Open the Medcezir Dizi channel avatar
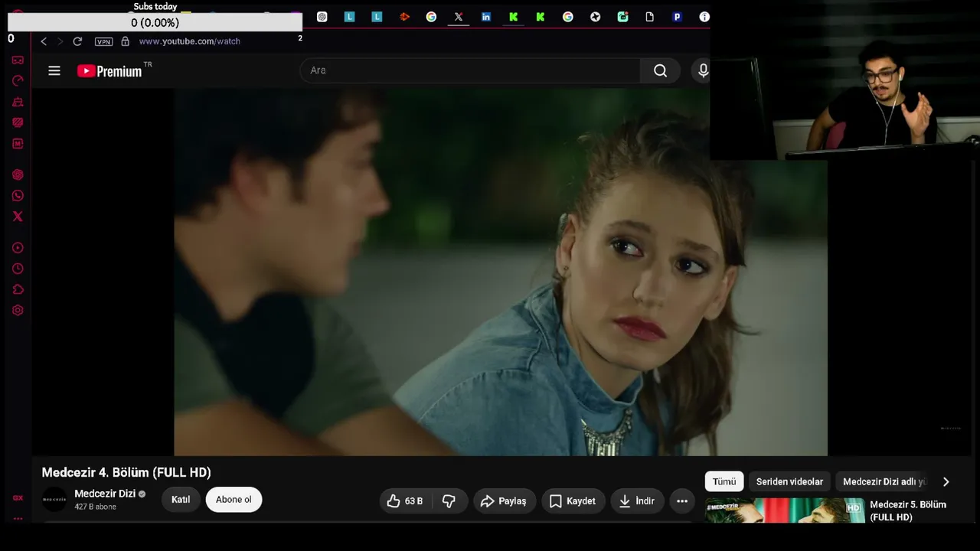The width and height of the screenshot is (980, 551). click(54, 499)
